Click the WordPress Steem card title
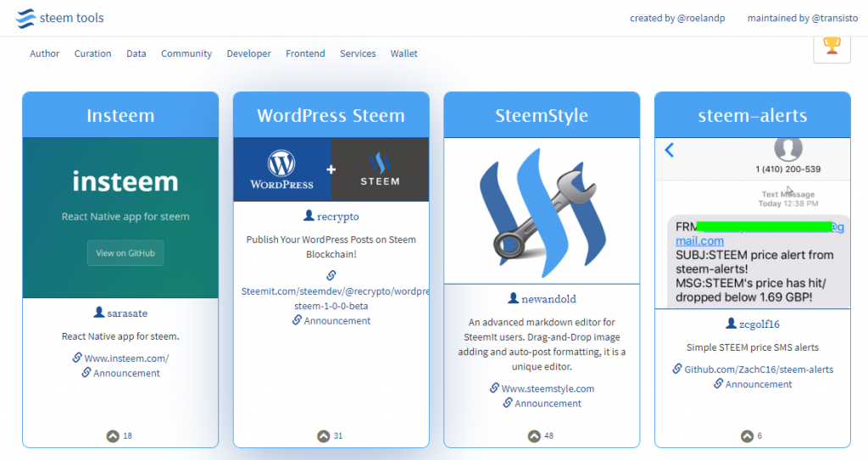Viewport: 868px width, 460px height. (331, 115)
